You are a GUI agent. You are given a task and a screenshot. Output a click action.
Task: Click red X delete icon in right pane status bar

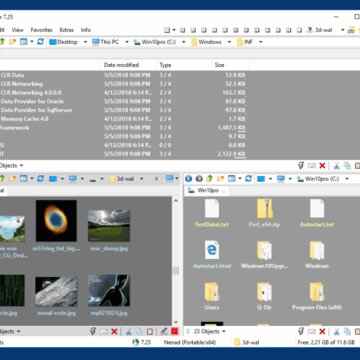322,331
